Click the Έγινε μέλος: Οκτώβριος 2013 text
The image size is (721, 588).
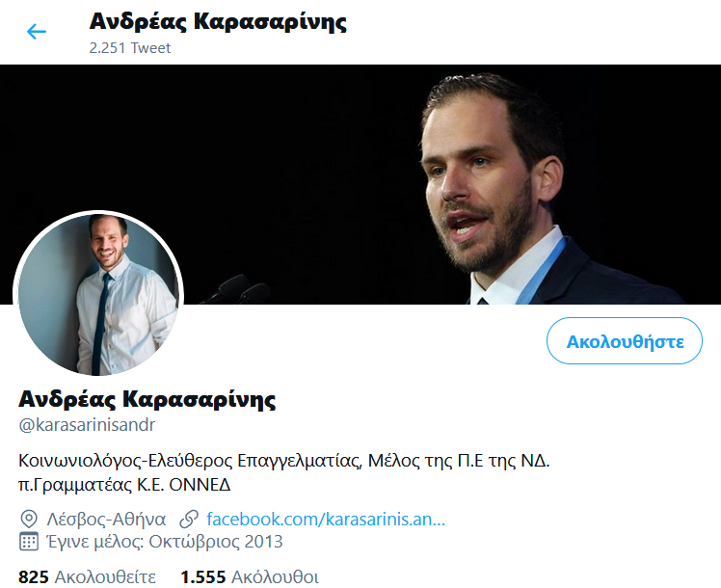pos(165,542)
